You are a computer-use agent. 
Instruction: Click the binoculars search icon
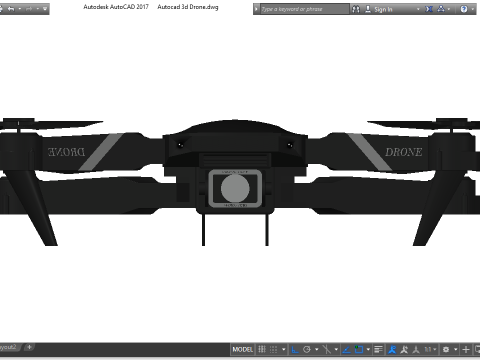click(x=356, y=9)
